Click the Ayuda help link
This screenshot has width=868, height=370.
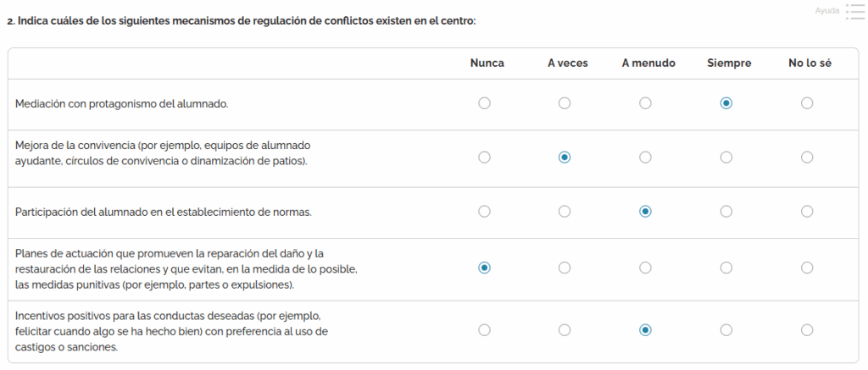pyautogui.click(x=826, y=11)
